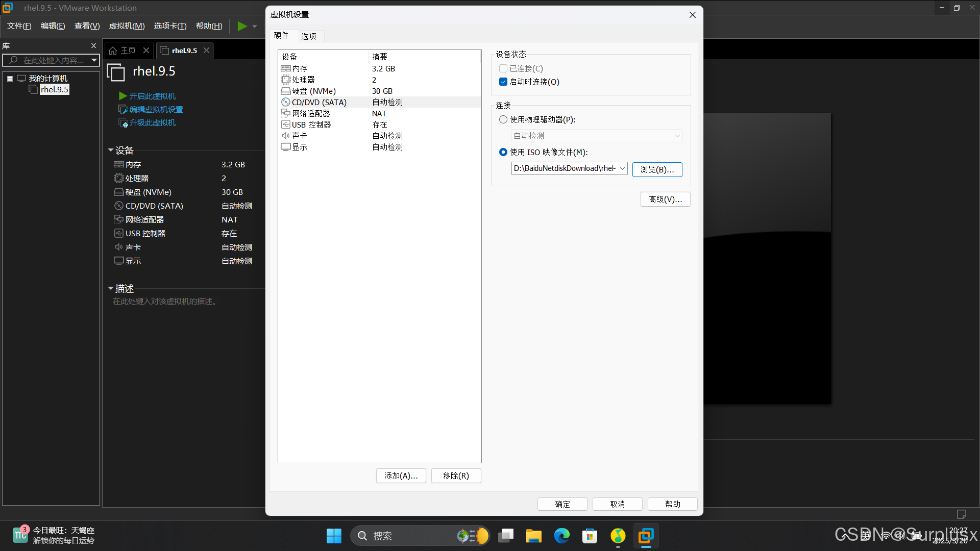Select the memory device icon in settings list
980x551 pixels.
click(x=286, y=68)
